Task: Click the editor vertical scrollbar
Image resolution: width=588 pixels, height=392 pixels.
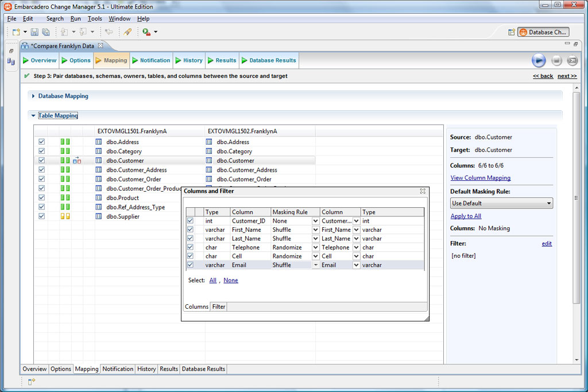Action: (577, 198)
